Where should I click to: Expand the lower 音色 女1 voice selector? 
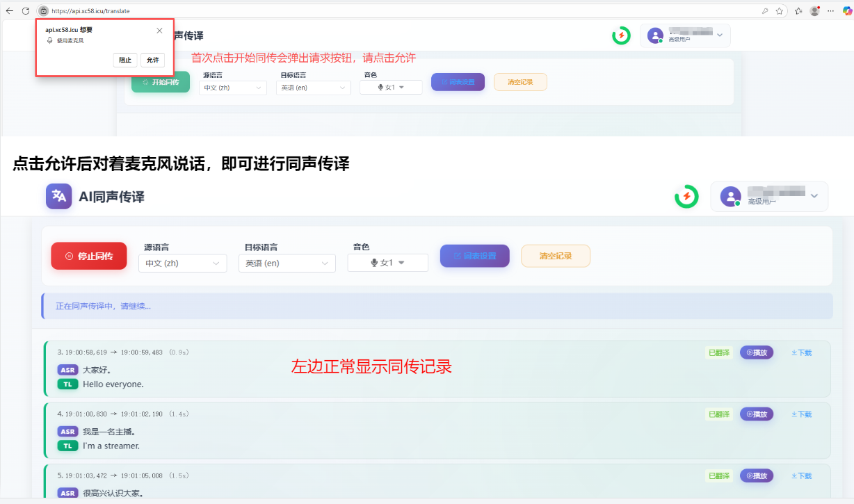[x=387, y=263]
